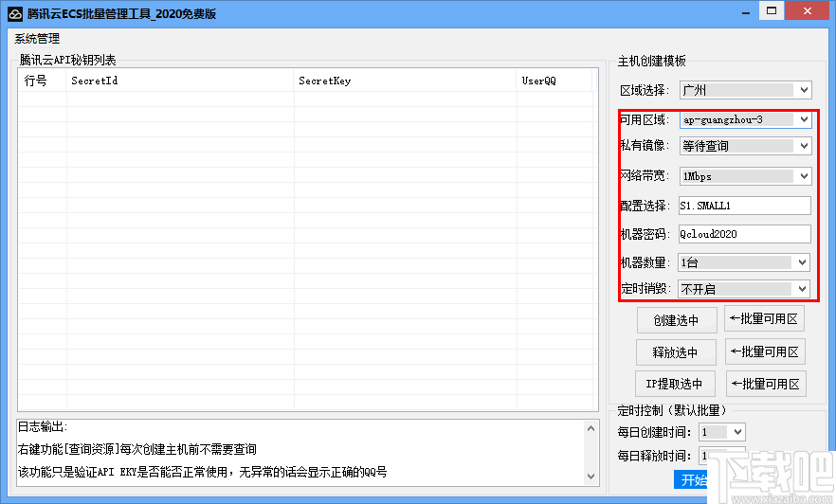Expand the 定时销毁 dropdown showing 不开启
The width and height of the screenshot is (836, 504).
(x=744, y=289)
